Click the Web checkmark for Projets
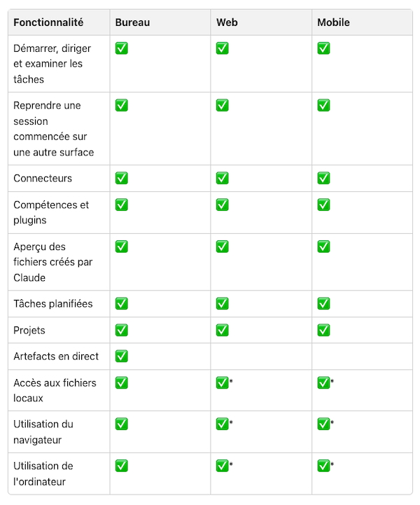Viewport: 420px width, 505px height. pyautogui.click(x=223, y=330)
